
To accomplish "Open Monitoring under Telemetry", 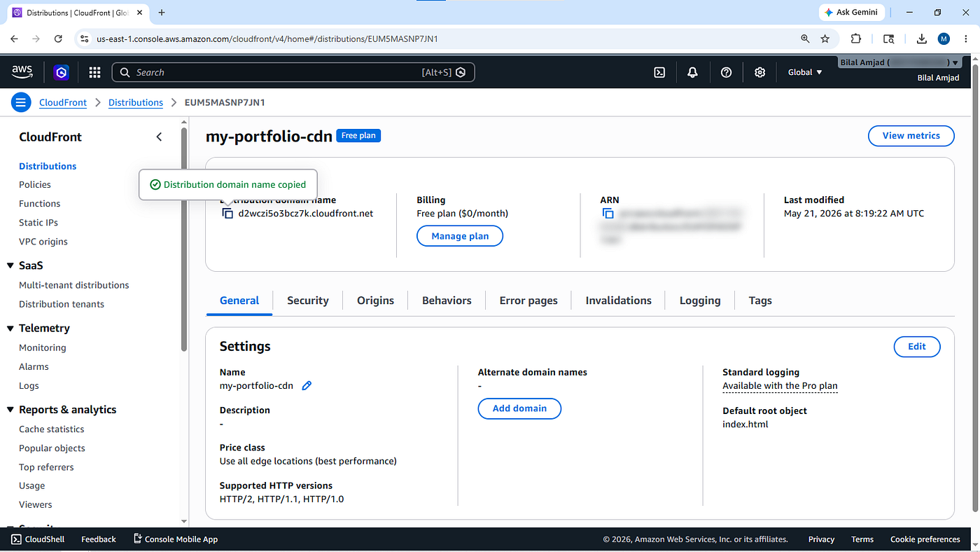I will (43, 347).
